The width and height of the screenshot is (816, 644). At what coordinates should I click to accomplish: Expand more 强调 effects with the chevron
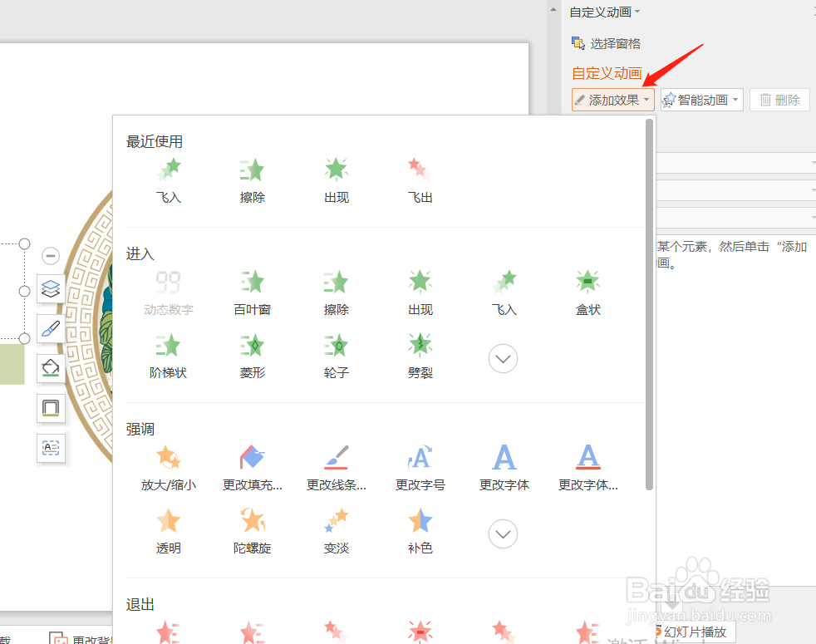click(503, 533)
